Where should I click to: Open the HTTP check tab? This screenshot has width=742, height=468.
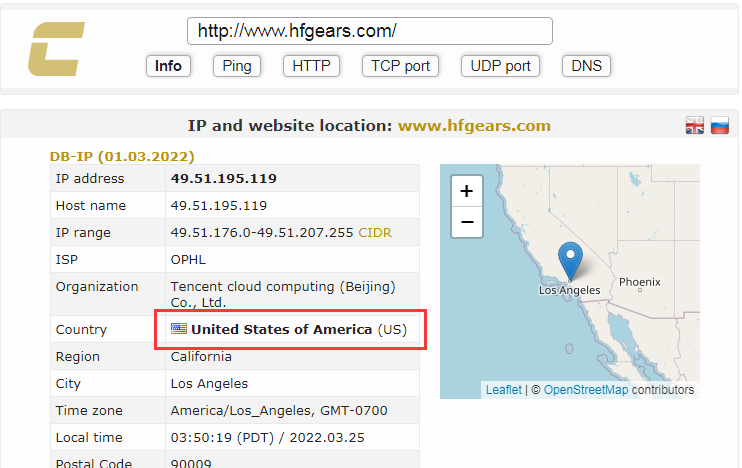[x=311, y=66]
